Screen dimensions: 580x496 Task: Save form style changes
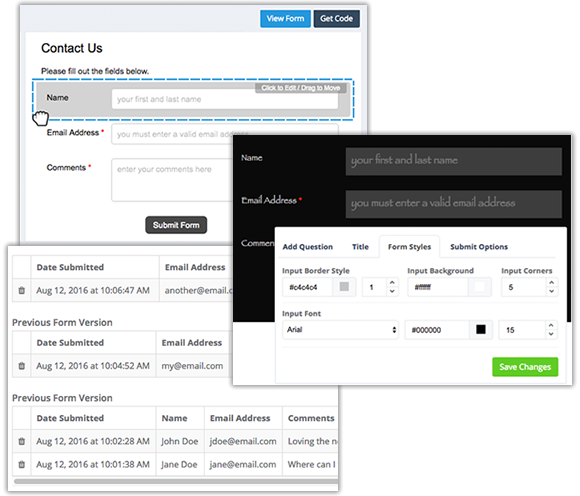(x=525, y=367)
